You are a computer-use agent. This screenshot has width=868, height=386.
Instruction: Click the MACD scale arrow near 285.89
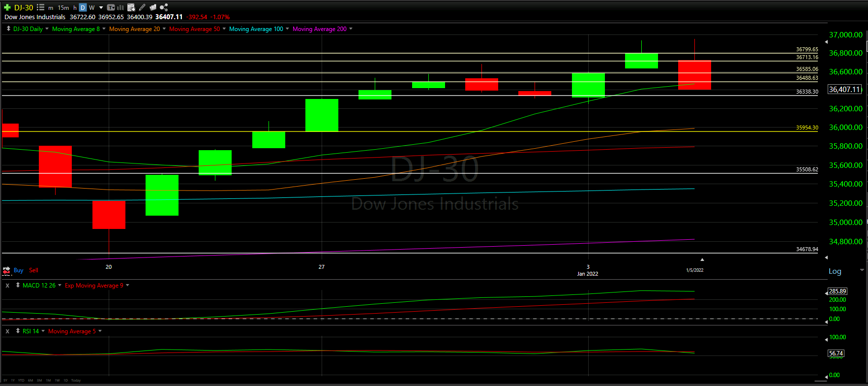826,293
